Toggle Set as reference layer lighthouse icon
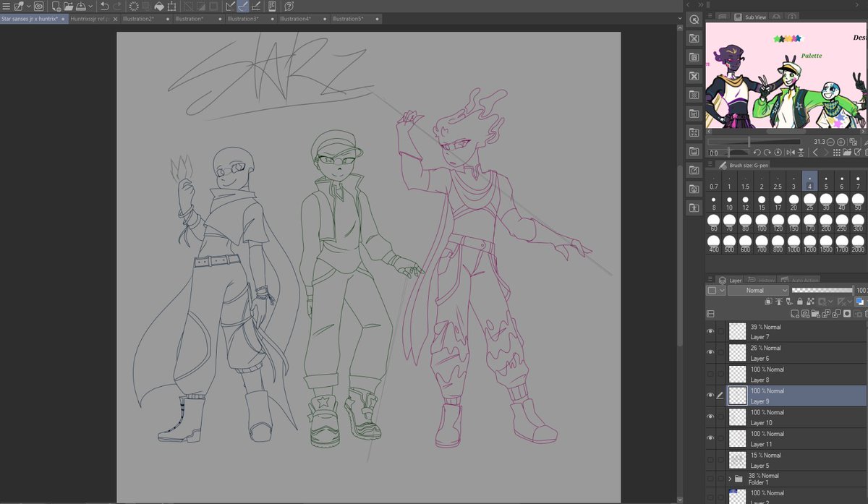Image resolution: width=868 pixels, height=504 pixels. pyautogui.click(x=778, y=301)
